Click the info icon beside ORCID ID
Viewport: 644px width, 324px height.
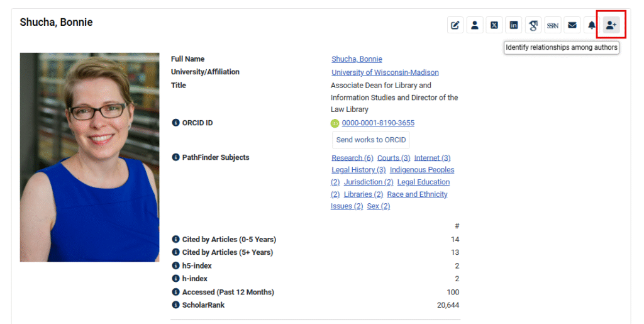coord(176,123)
